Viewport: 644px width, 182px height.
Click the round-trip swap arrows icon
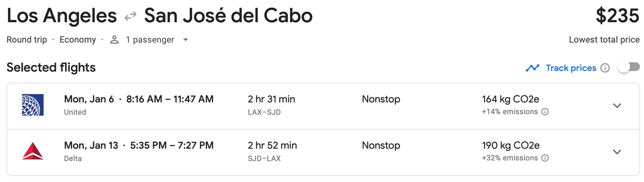[130, 17]
